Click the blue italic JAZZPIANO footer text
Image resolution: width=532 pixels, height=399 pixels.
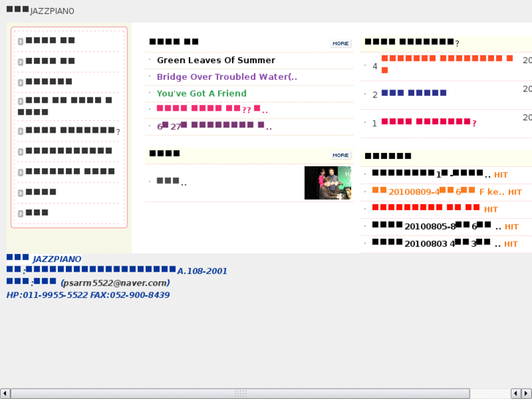(56, 259)
